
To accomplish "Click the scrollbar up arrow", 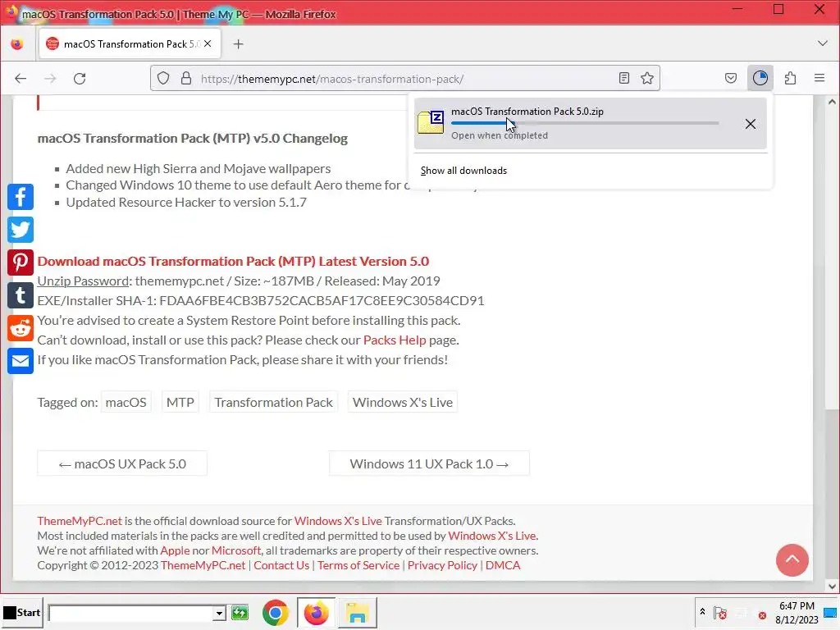I will click(832, 102).
